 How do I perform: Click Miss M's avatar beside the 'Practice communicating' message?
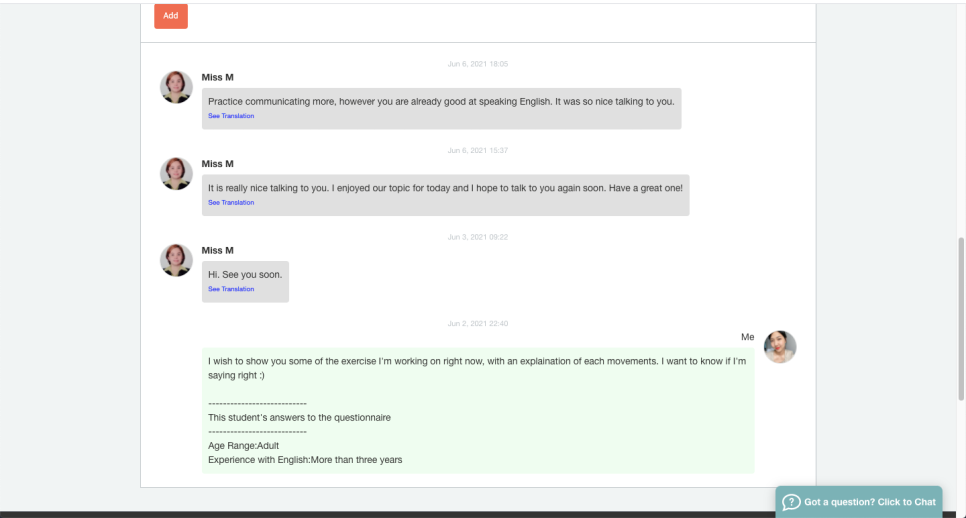pyautogui.click(x=176, y=87)
